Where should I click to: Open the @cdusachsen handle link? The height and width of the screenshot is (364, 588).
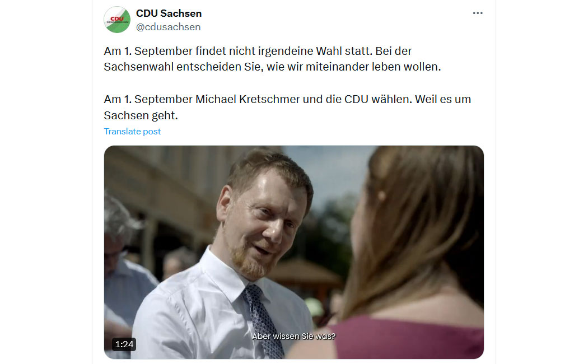[169, 27]
